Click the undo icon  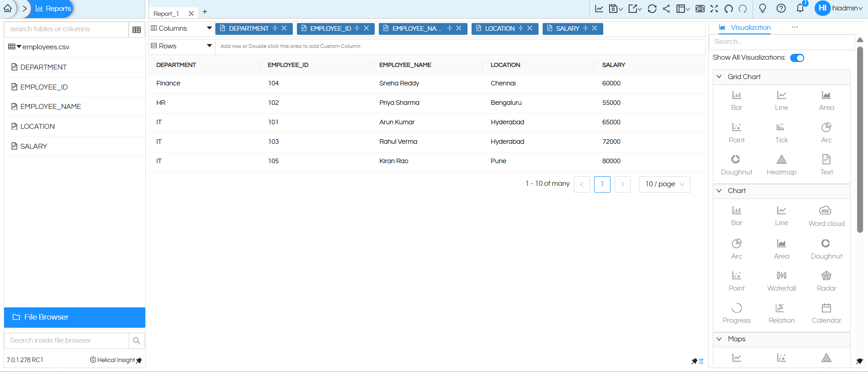[729, 9]
